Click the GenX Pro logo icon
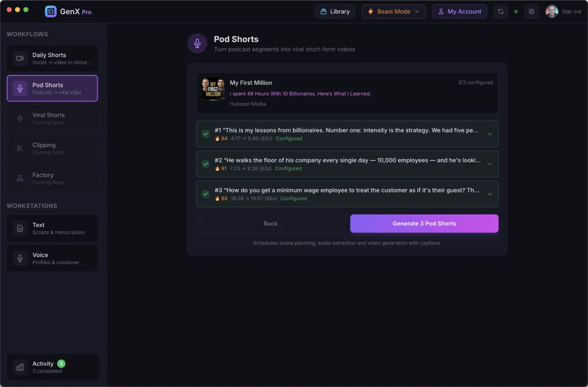This screenshot has width=588, height=387. pos(51,12)
